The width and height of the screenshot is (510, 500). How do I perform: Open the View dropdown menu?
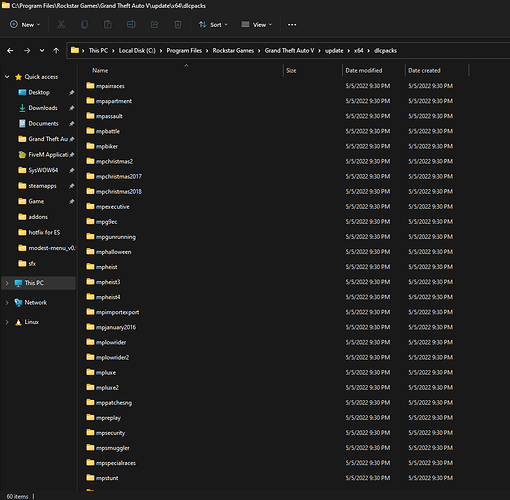click(257, 25)
